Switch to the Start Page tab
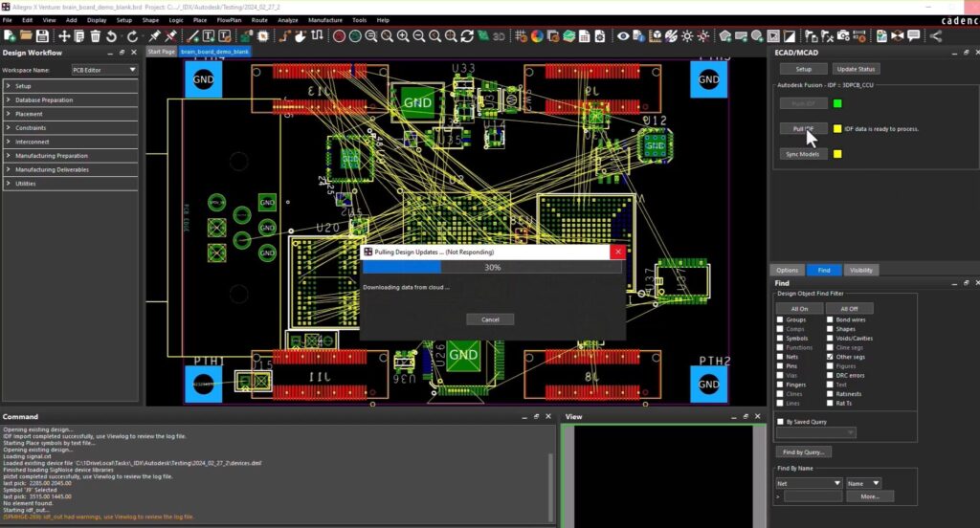 (x=161, y=52)
